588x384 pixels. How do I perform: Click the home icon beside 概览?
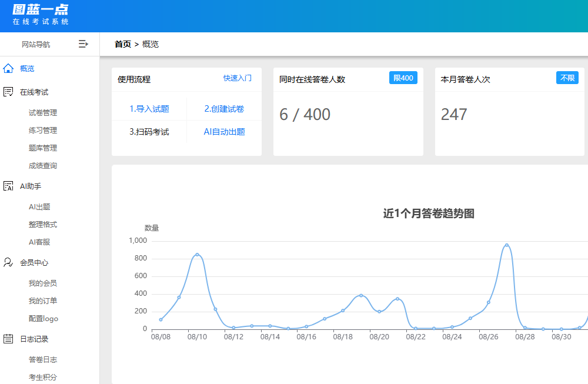click(x=8, y=68)
